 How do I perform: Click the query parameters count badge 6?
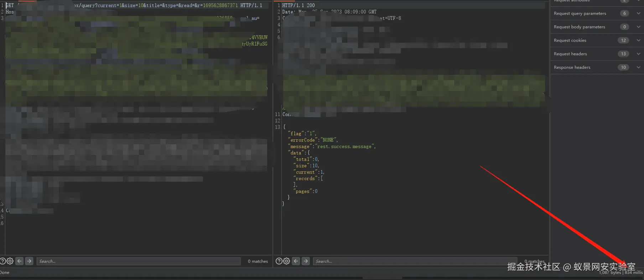(624, 13)
